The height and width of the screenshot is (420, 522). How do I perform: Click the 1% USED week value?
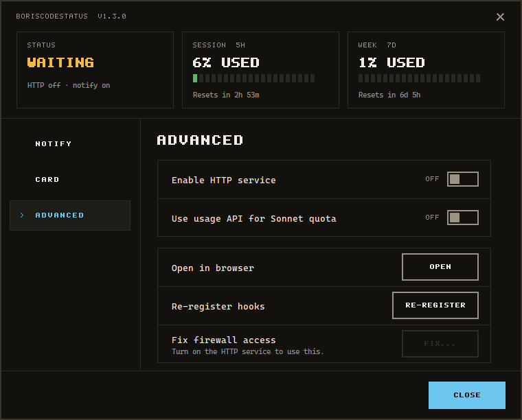[x=391, y=62]
